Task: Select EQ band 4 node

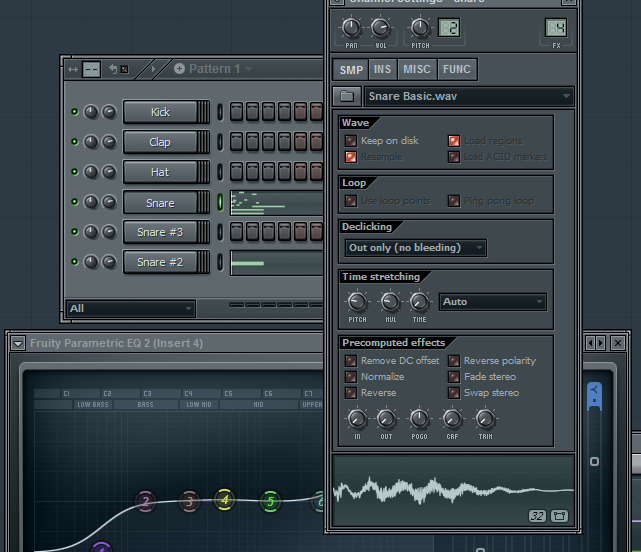Action: coord(224,499)
